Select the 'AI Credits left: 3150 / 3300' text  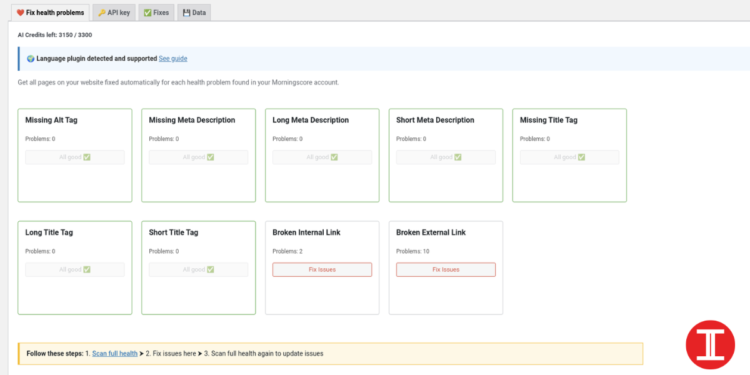coord(55,35)
